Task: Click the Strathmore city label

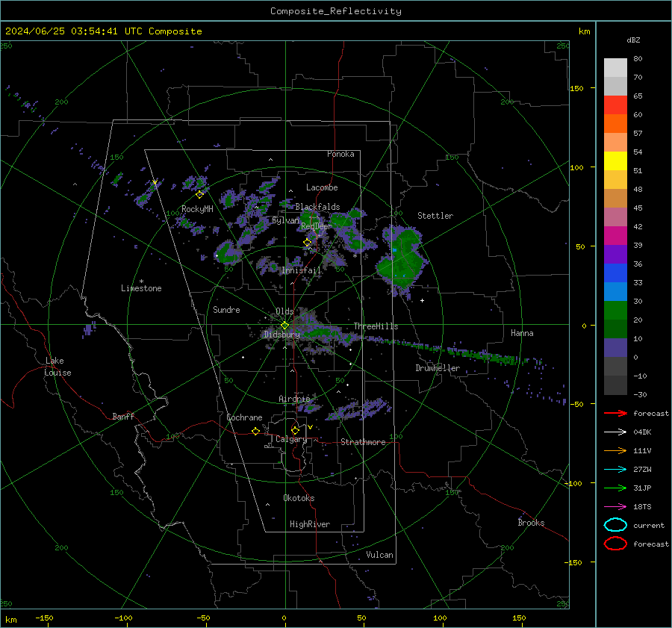Action: click(x=363, y=442)
